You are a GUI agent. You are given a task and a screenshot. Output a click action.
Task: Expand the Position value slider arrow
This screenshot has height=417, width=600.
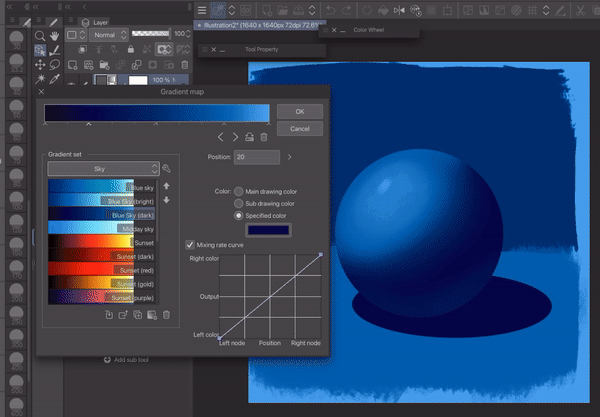(290, 157)
